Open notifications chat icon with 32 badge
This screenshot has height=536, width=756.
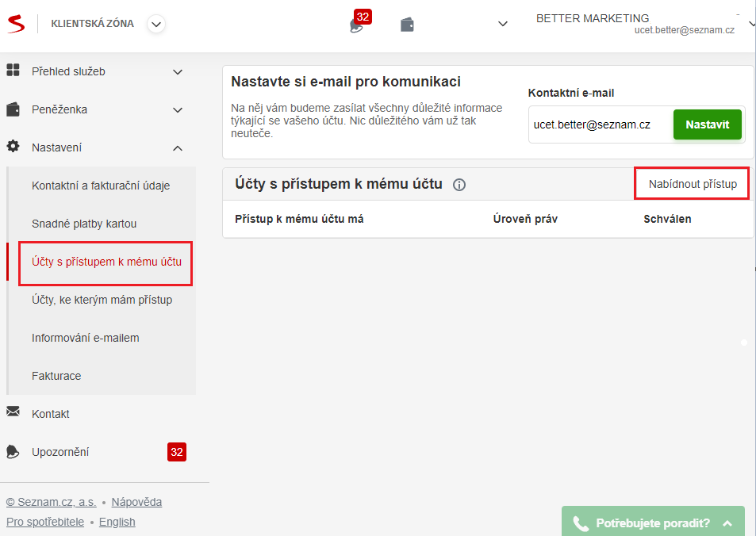357,25
